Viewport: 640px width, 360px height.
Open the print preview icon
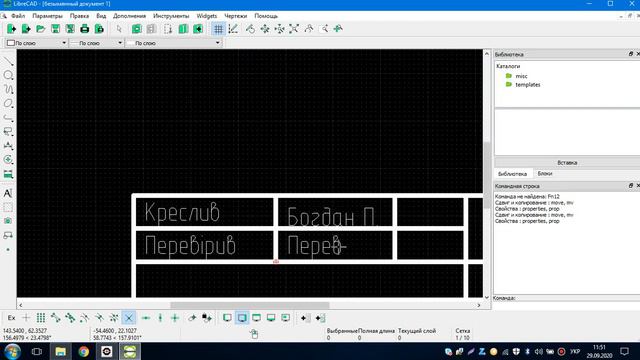click(99, 29)
